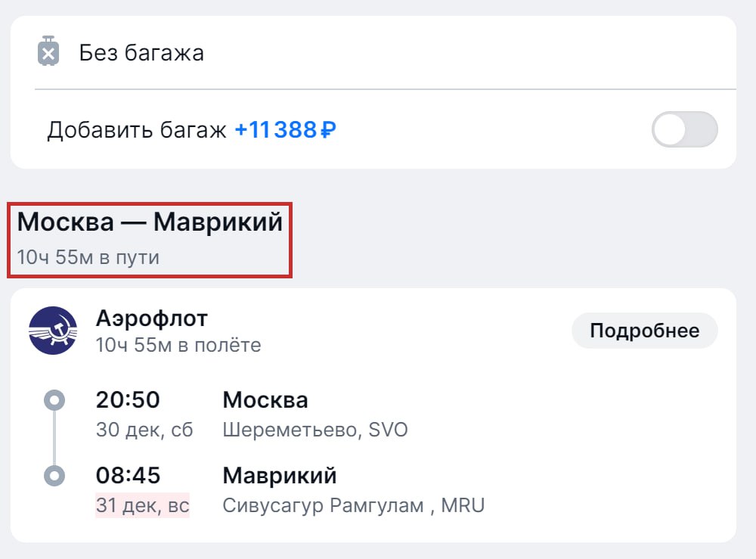The height and width of the screenshot is (559, 756).
Task: Click the Шереметьево, SVO airport name
Action: point(315,430)
